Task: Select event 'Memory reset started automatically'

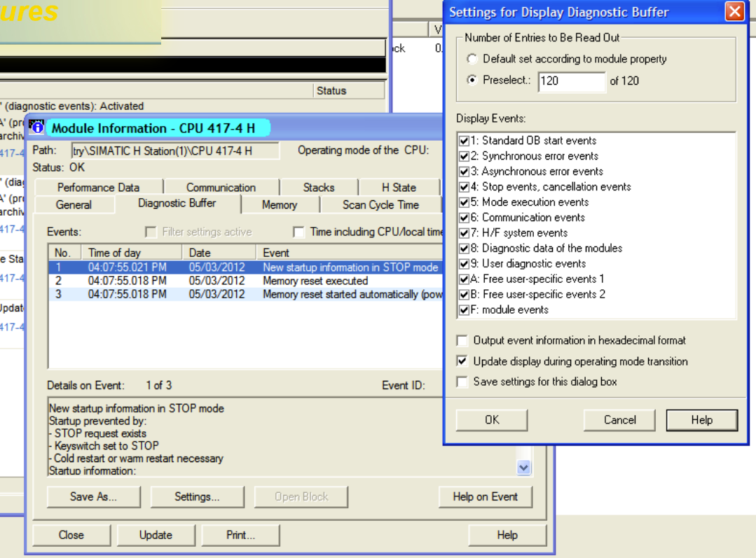Action: tap(245, 294)
